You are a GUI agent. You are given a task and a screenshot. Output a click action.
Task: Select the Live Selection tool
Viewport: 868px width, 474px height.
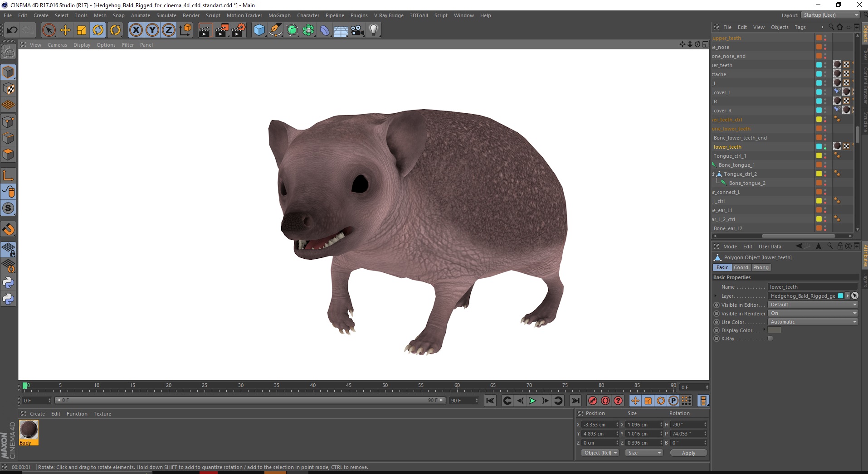coord(49,30)
